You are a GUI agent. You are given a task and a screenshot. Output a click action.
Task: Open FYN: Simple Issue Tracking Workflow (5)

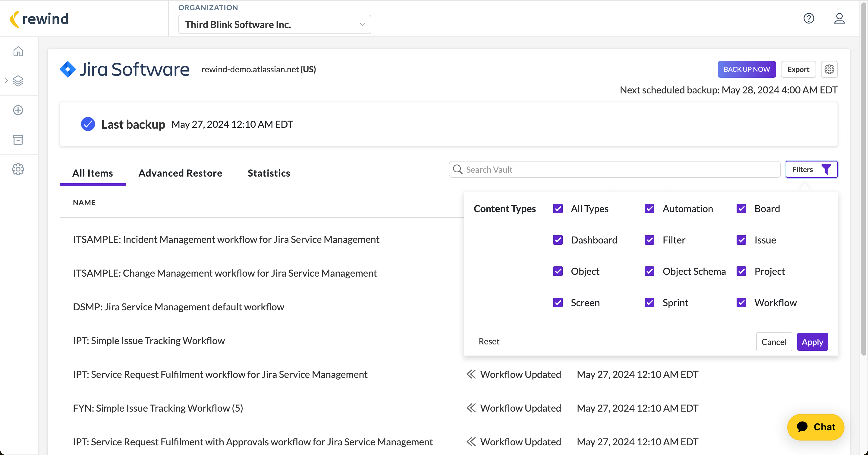click(x=158, y=408)
